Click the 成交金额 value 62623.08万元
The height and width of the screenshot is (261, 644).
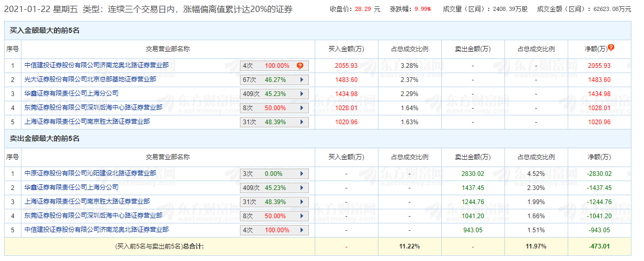click(x=613, y=9)
